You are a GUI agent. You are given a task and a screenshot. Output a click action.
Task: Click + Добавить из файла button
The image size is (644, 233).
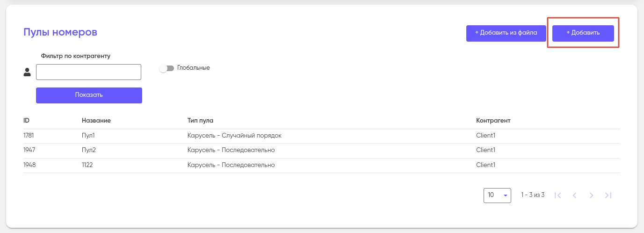point(506,33)
